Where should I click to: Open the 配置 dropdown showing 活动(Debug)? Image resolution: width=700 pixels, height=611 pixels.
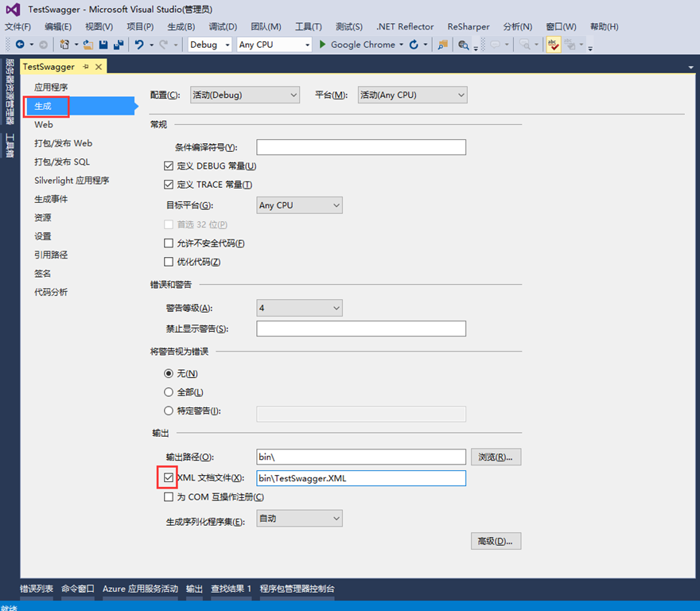[x=244, y=94]
